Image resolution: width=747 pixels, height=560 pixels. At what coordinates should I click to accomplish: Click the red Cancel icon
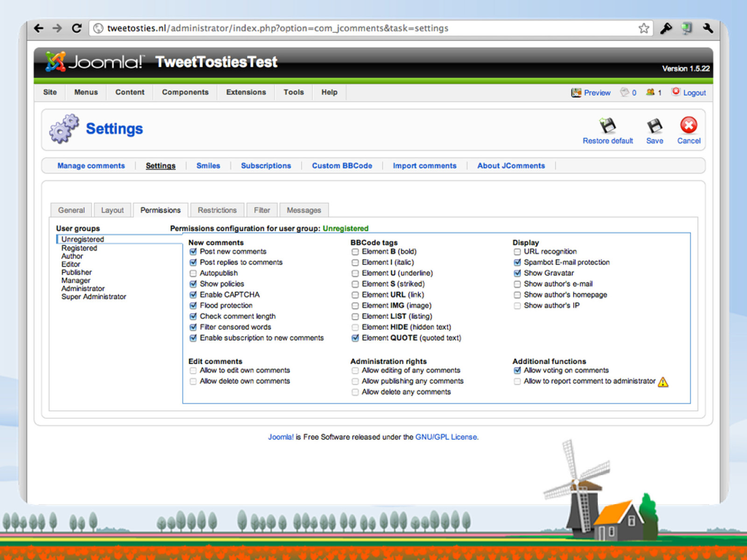click(689, 125)
